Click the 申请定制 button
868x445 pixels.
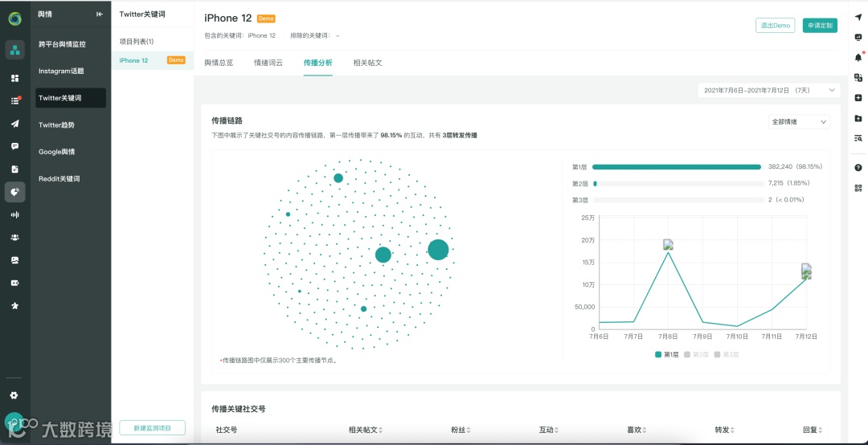(x=820, y=26)
